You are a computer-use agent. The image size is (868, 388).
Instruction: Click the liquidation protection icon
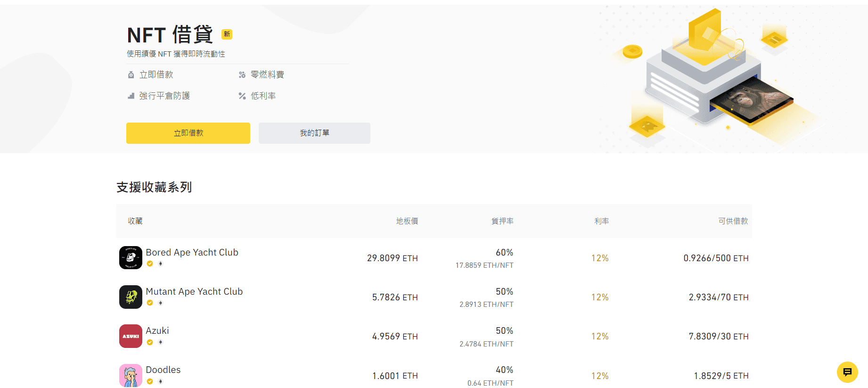[x=131, y=96]
